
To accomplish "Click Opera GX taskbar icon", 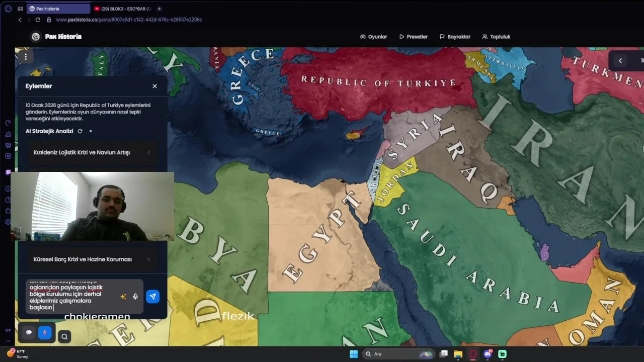I will click(x=473, y=354).
